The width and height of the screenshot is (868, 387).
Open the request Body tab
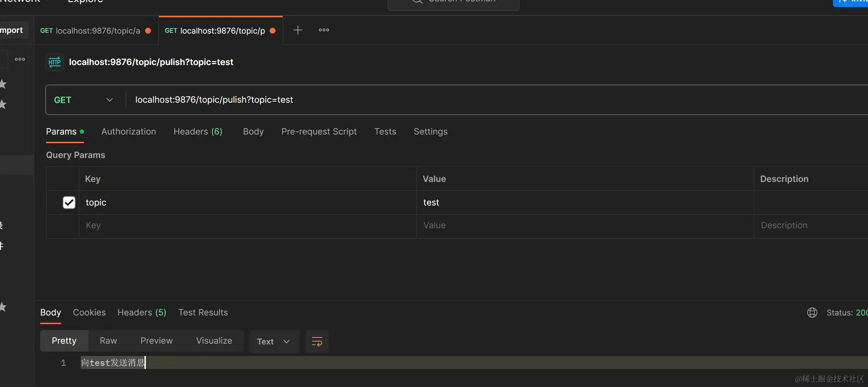pos(253,131)
